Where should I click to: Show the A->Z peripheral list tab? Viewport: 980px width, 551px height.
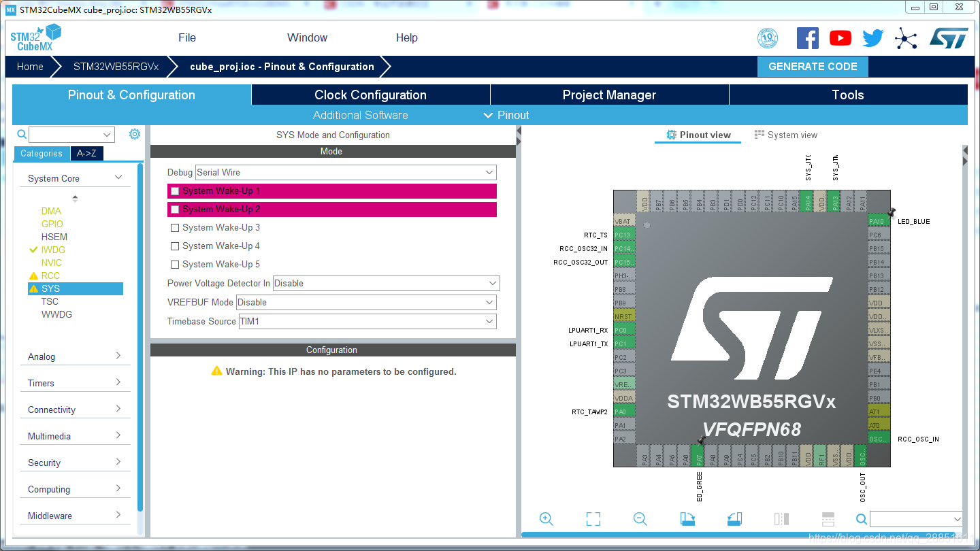point(86,154)
